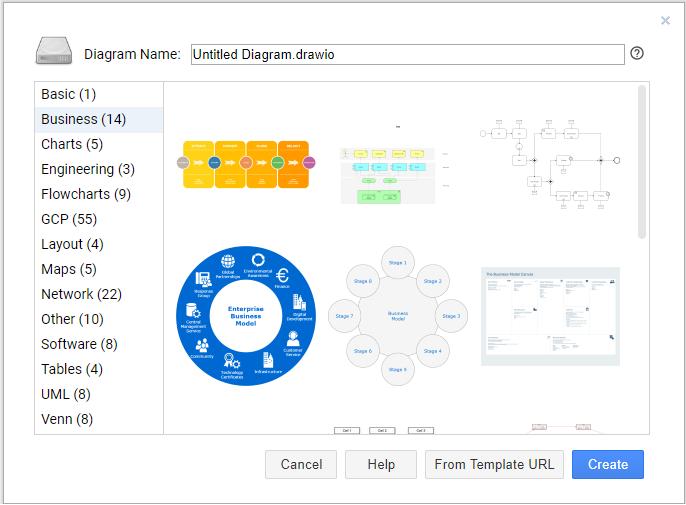Select the BPMN process flow template
Image resolution: width=686 pixels, height=505 pixels.
[550, 164]
